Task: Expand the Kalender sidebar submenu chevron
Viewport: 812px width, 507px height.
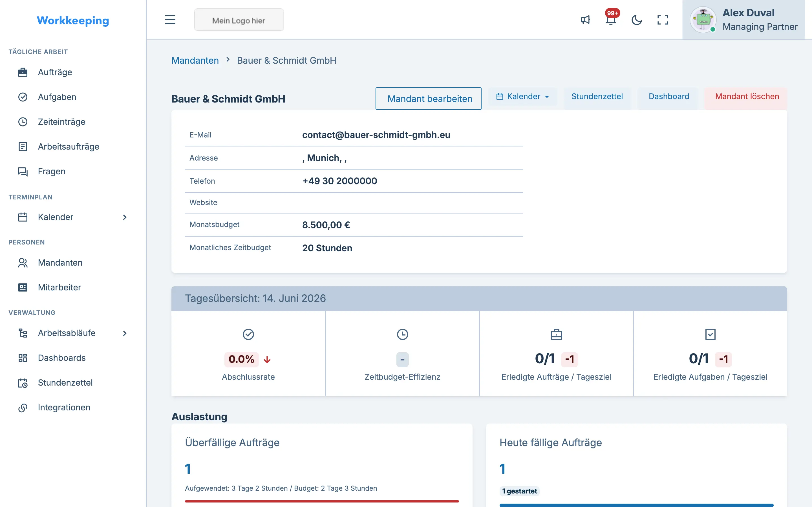Action: [x=125, y=217]
